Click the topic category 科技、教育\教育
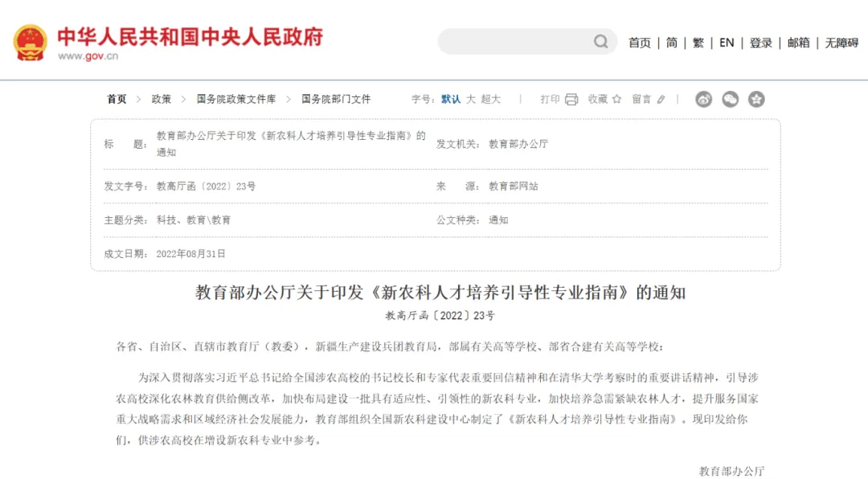This screenshot has width=868, height=479. click(193, 220)
